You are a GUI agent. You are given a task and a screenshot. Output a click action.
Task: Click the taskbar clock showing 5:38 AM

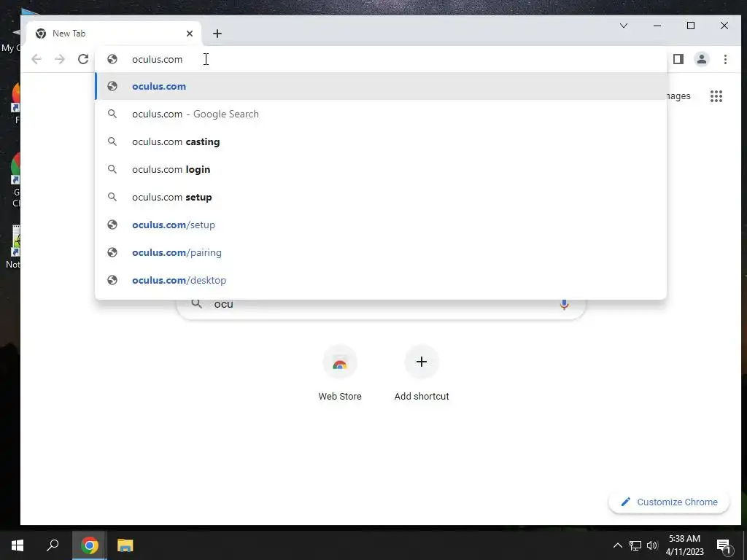[684, 545]
